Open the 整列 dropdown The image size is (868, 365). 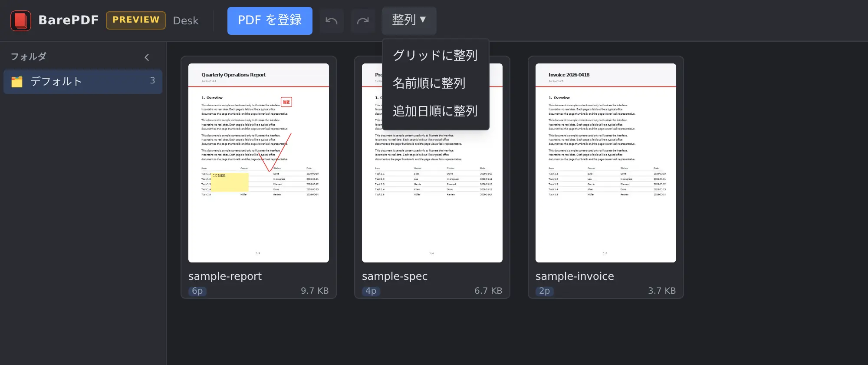click(409, 20)
